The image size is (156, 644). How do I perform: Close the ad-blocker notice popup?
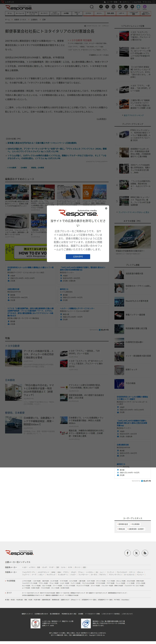coord(106,208)
